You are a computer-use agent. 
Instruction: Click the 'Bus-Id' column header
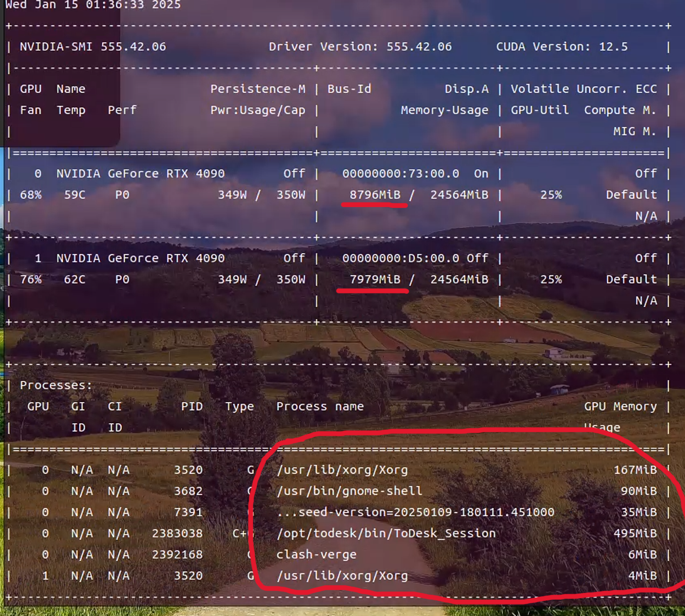tap(349, 89)
